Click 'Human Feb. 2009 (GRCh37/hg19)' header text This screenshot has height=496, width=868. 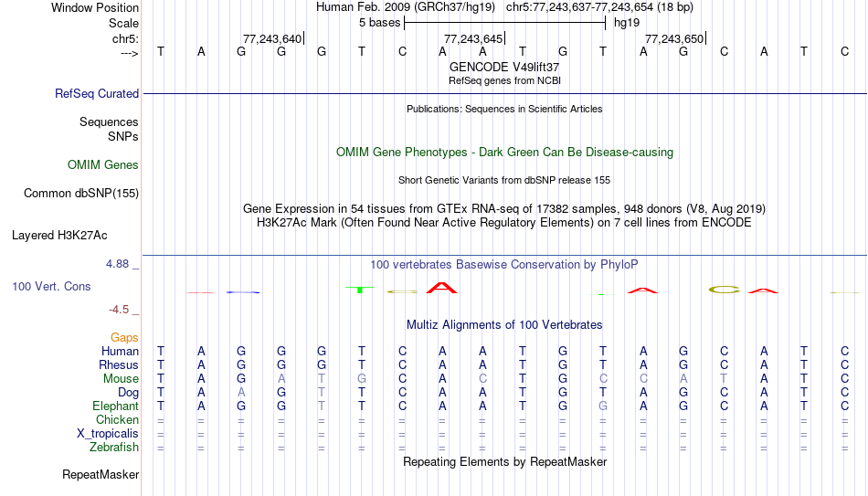click(x=405, y=7)
